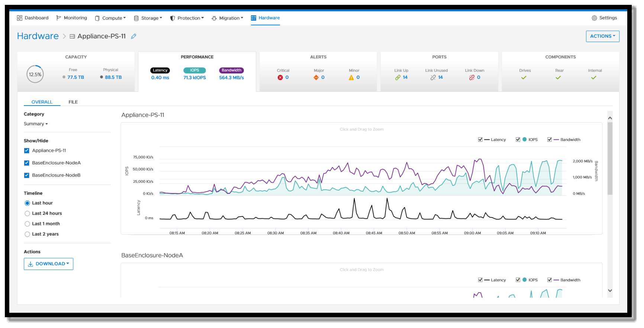
Task: Click the Monitoring flag icon
Action: click(58, 18)
